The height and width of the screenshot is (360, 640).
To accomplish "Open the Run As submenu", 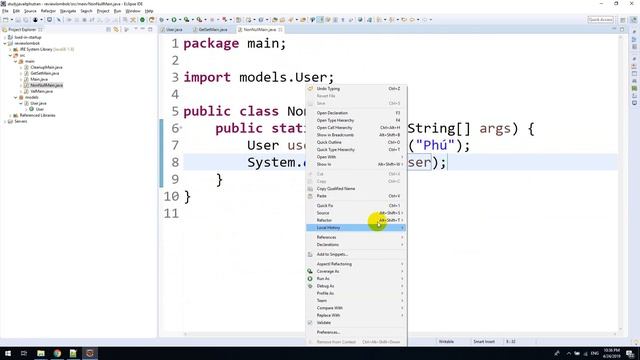I will point(356,279).
